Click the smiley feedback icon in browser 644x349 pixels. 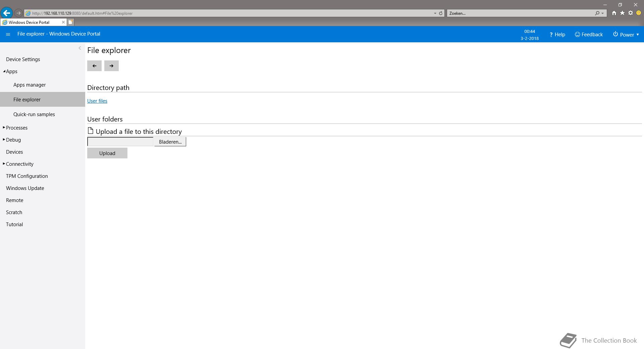[x=639, y=13]
